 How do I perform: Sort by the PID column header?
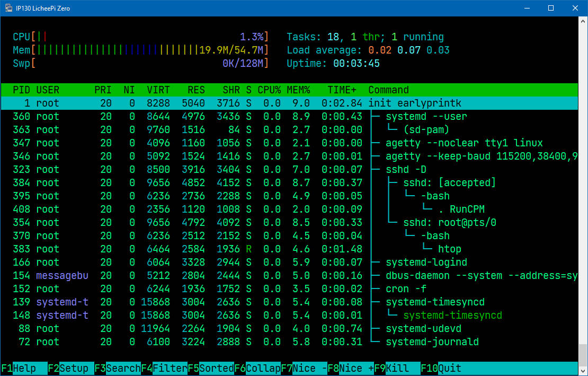tap(21, 90)
